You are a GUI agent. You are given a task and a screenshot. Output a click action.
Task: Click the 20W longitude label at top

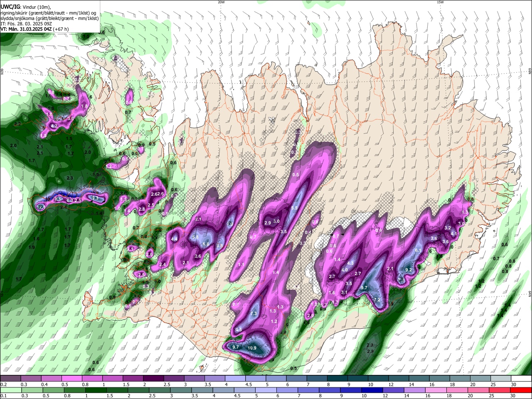(x=221, y=2)
